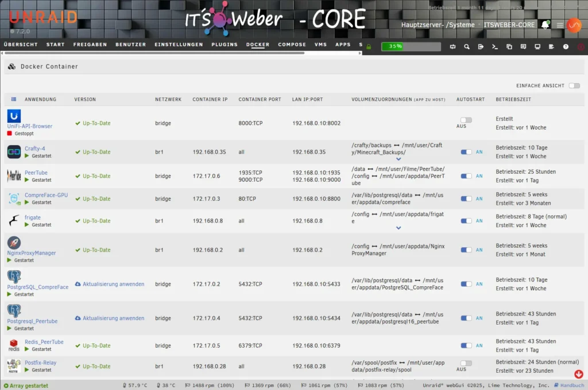Open the hamburger menu beside the bell
This screenshot has width=588, height=390.
click(x=560, y=25)
